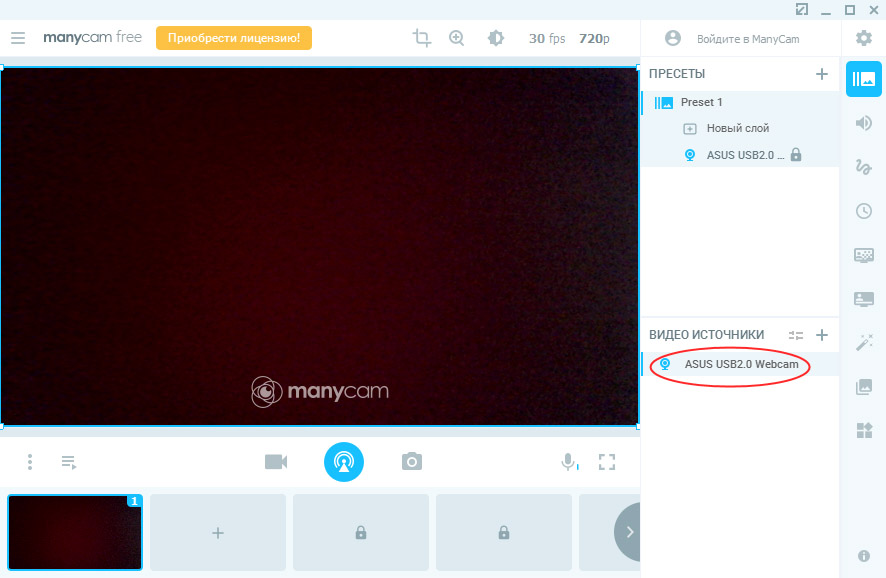This screenshot has width=886, height=578.
Task: Enter fullscreen preview mode
Action: pyautogui.click(x=607, y=462)
